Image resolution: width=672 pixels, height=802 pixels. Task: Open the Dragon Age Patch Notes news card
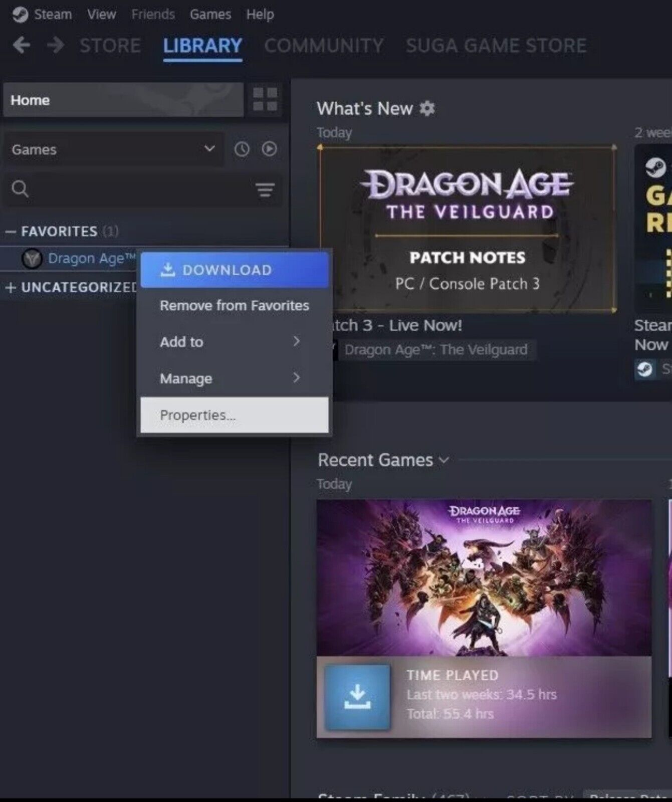[468, 229]
